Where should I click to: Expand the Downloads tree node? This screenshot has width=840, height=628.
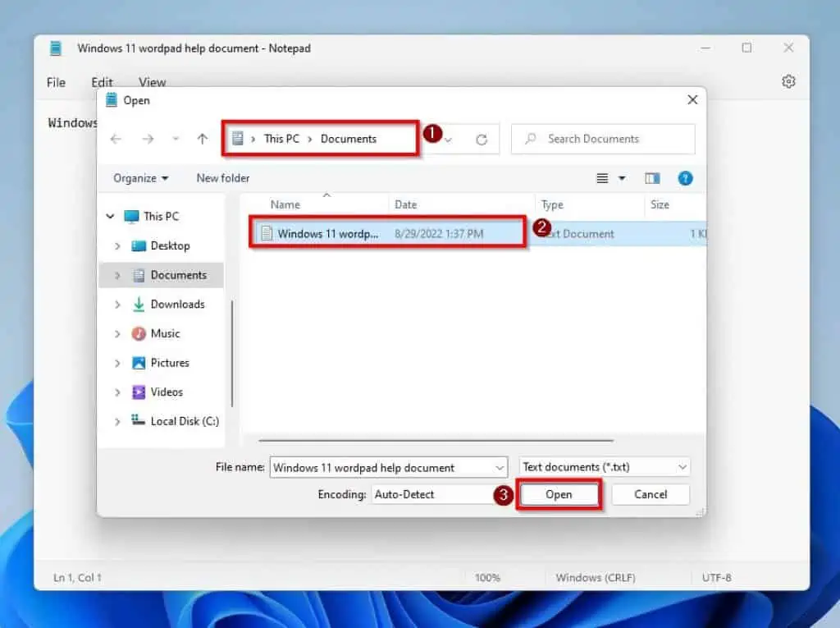tap(117, 304)
